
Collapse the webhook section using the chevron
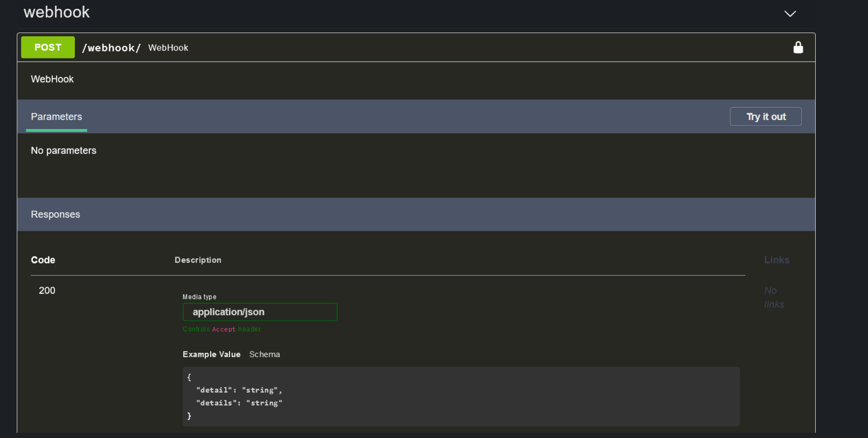pyautogui.click(x=790, y=14)
